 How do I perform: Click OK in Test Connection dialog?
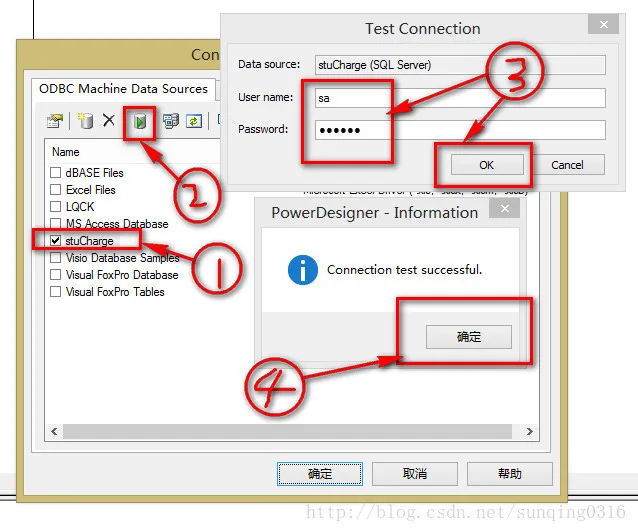click(487, 165)
